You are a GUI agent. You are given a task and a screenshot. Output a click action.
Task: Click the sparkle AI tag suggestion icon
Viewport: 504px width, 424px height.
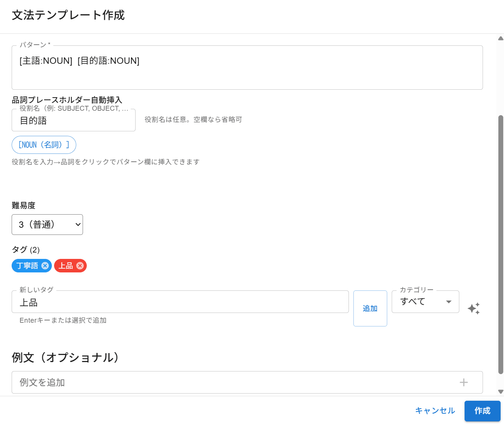pyautogui.click(x=474, y=308)
